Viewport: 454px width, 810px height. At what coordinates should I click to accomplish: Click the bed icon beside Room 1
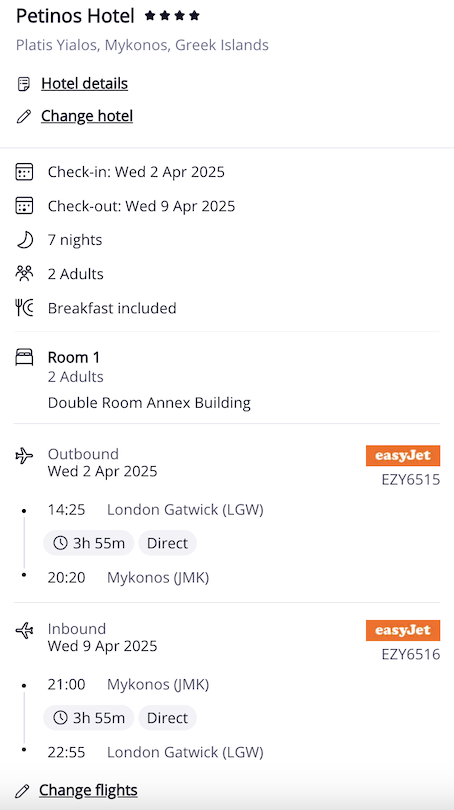point(24,357)
